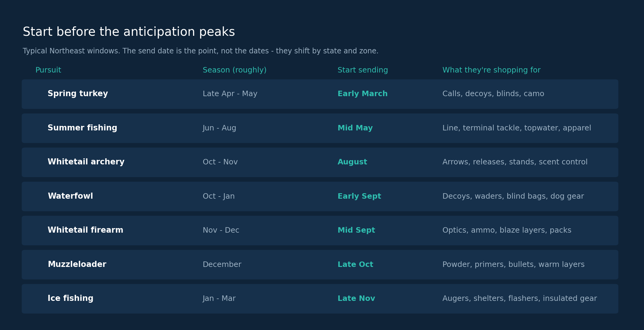The image size is (644, 330).
Task: Click the Start sending column header
Action: coord(363,70)
